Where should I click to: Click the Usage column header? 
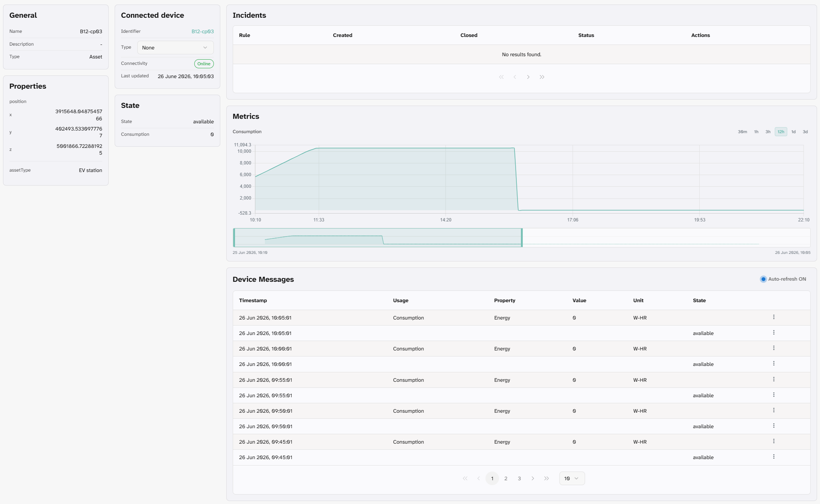[x=401, y=300]
